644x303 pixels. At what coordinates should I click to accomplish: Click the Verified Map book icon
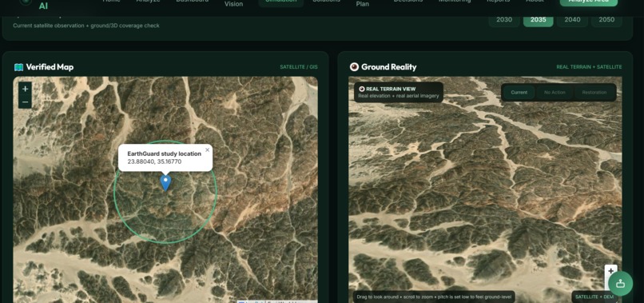coord(18,67)
